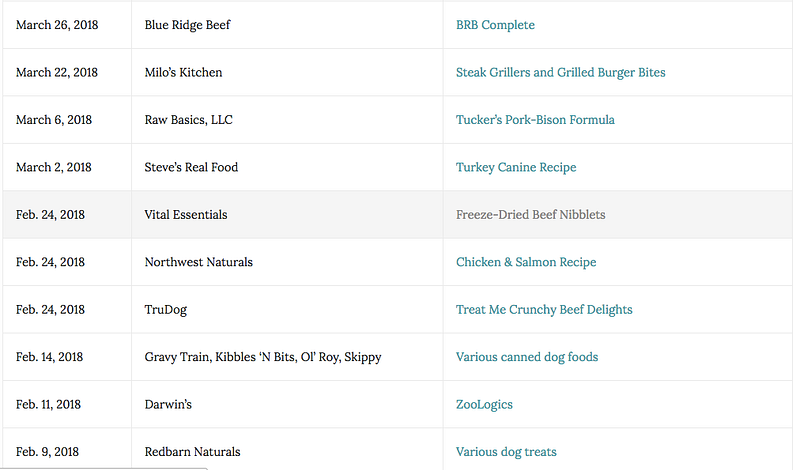
Task: Select Northwest Naturals brand name
Action: click(x=198, y=262)
